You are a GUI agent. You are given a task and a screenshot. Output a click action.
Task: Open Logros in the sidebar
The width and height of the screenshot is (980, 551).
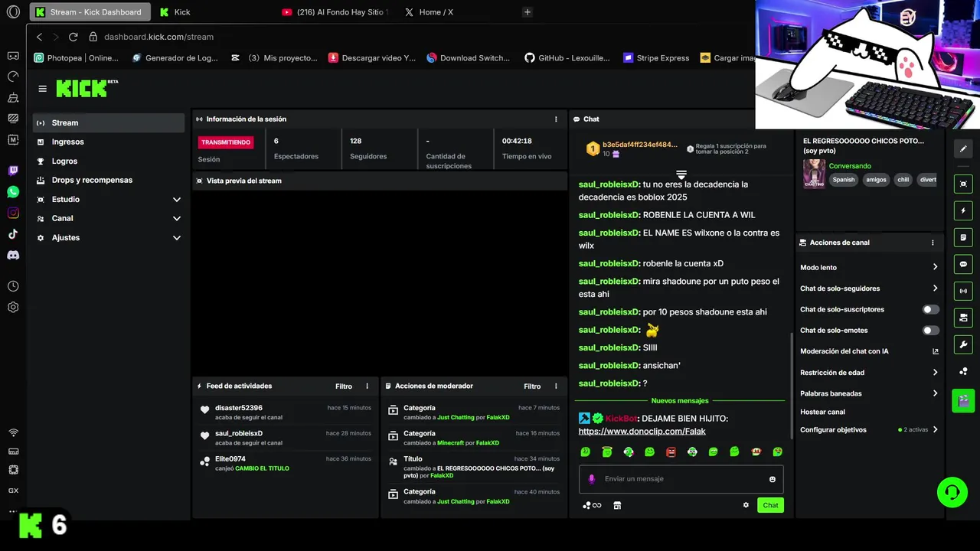pyautogui.click(x=109, y=161)
